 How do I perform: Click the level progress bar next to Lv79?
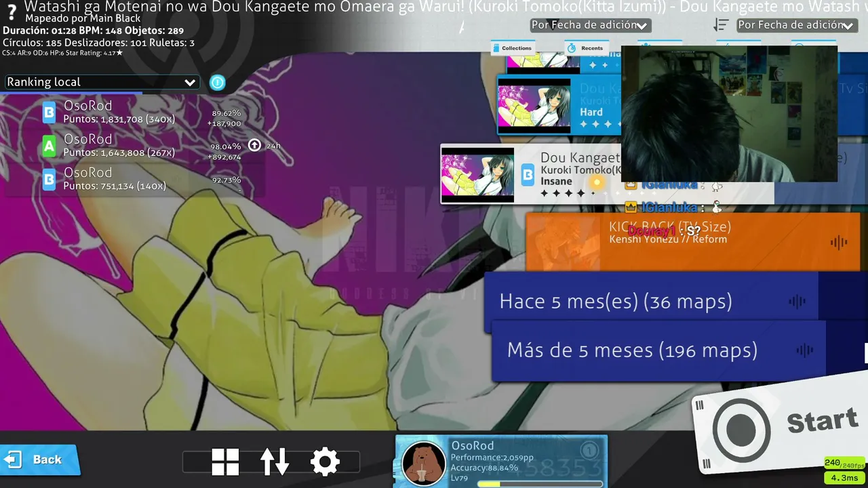pos(540,484)
